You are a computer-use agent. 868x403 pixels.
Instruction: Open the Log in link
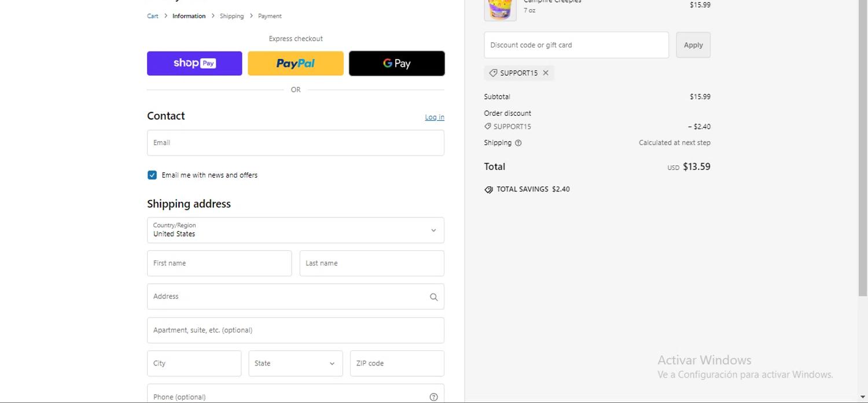coord(435,117)
